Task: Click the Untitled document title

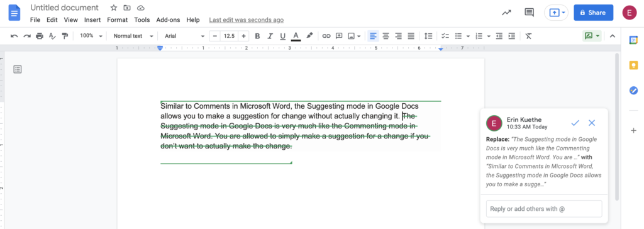Action: 65,8
